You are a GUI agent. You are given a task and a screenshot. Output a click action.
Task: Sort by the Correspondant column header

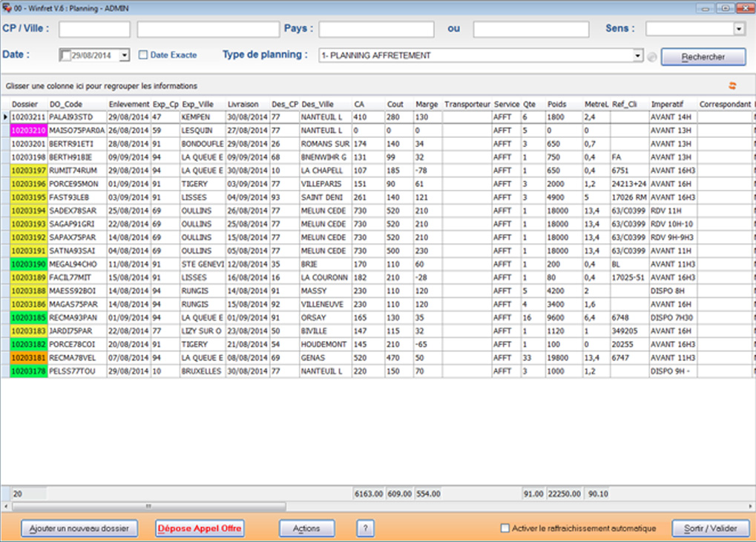pos(725,104)
